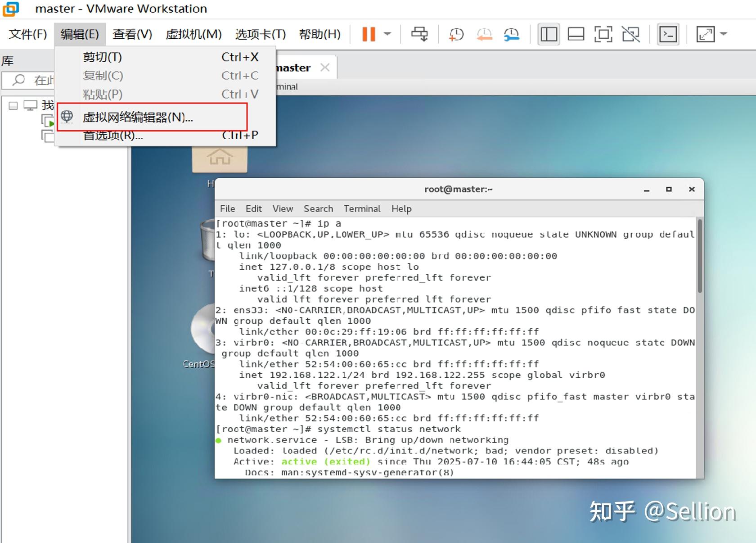Show the thumbnail bar
Screen dimensions: 756x543
[576, 34]
